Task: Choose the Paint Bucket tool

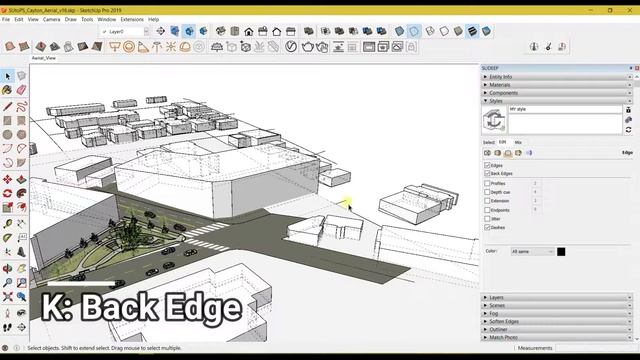Action: pos(8,90)
